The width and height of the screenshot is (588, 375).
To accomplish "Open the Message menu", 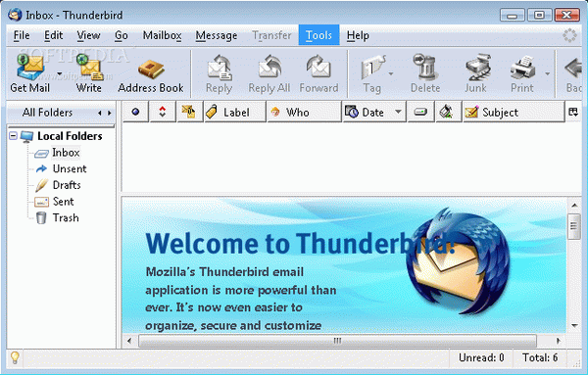I will pyautogui.click(x=217, y=35).
